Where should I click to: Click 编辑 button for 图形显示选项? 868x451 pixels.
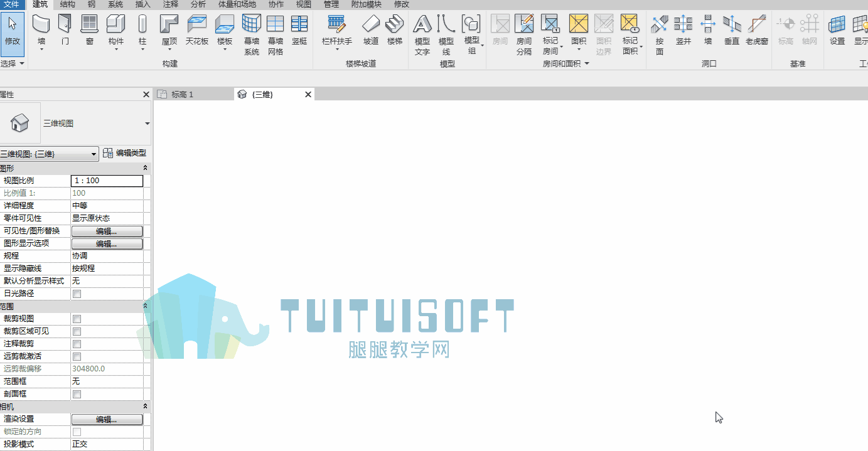pyautogui.click(x=107, y=243)
